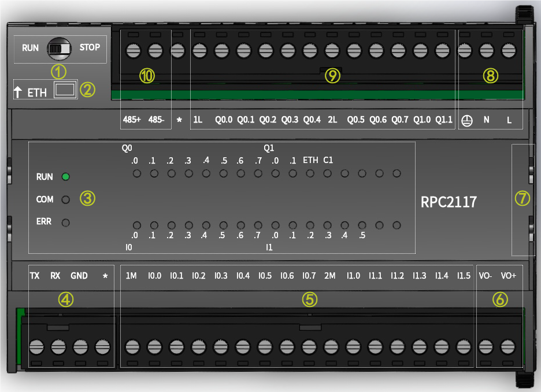
Task: Select the Q0.0 output terminal label
Action: coord(224,120)
